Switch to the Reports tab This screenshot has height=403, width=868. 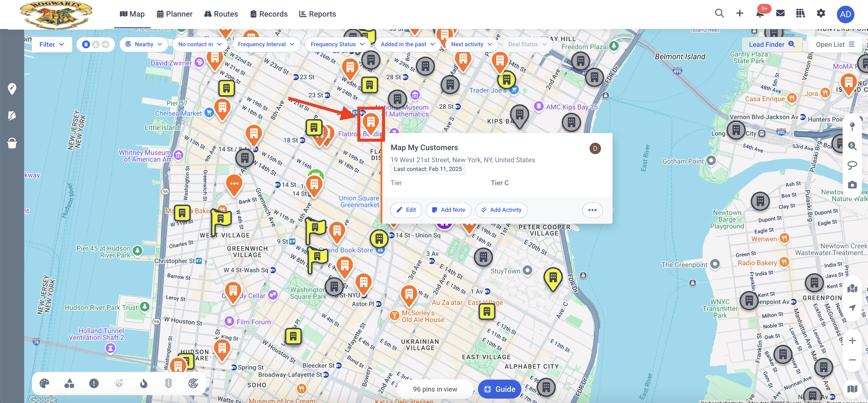click(317, 14)
